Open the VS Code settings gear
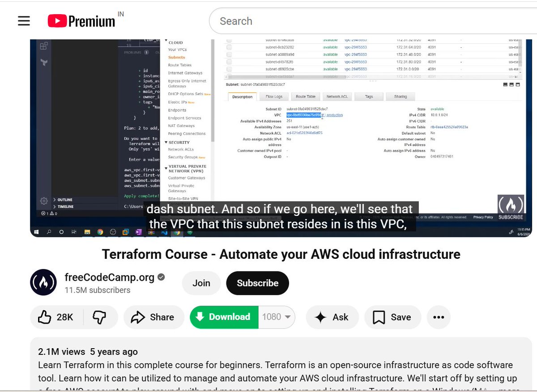537x392 pixels. [43, 201]
